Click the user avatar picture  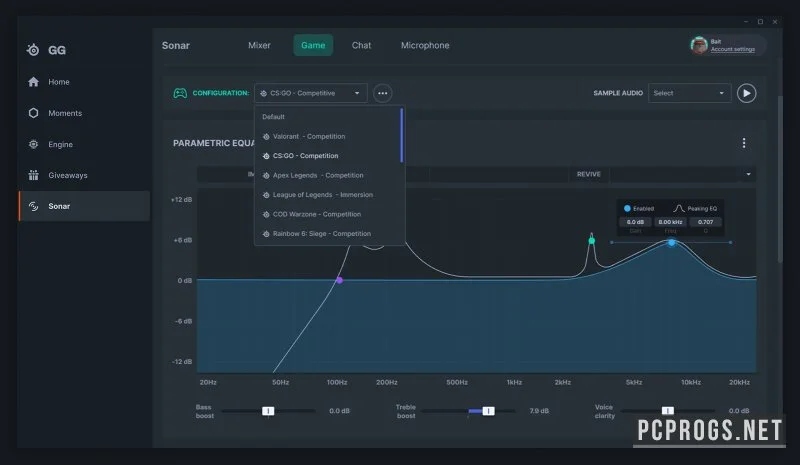tap(698, 45)
